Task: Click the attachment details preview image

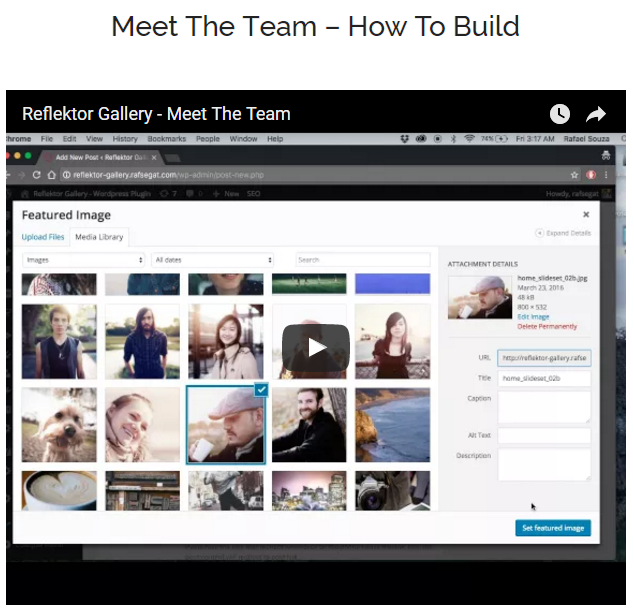Action: click(x=480, y=297)
